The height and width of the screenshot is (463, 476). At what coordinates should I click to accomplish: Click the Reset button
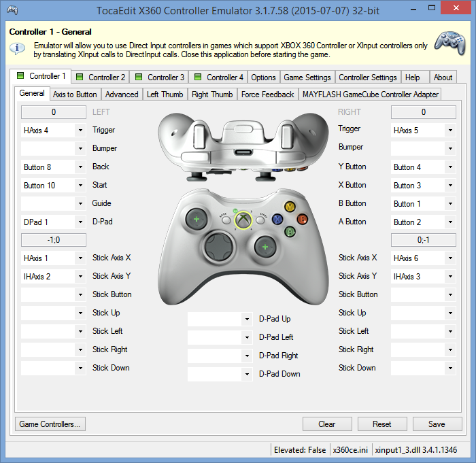pyautogui.click(x=382, y=424)
